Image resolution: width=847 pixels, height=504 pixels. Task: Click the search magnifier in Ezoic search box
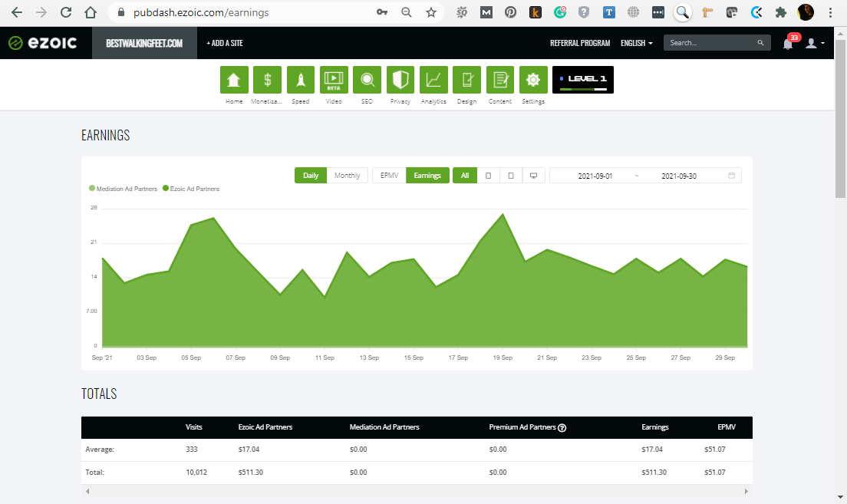point(760,43)
